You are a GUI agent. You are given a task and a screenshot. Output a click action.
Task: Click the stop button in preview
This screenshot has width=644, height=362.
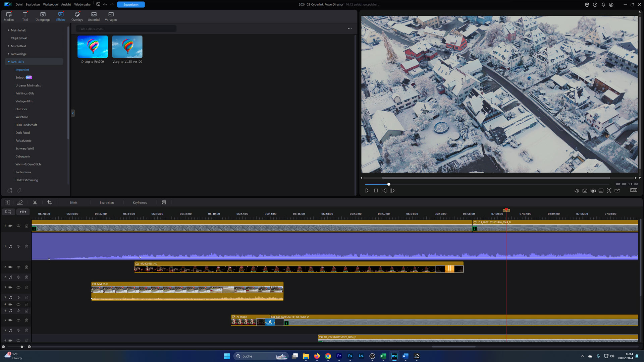pyautogui.click(x=376, y=191)
